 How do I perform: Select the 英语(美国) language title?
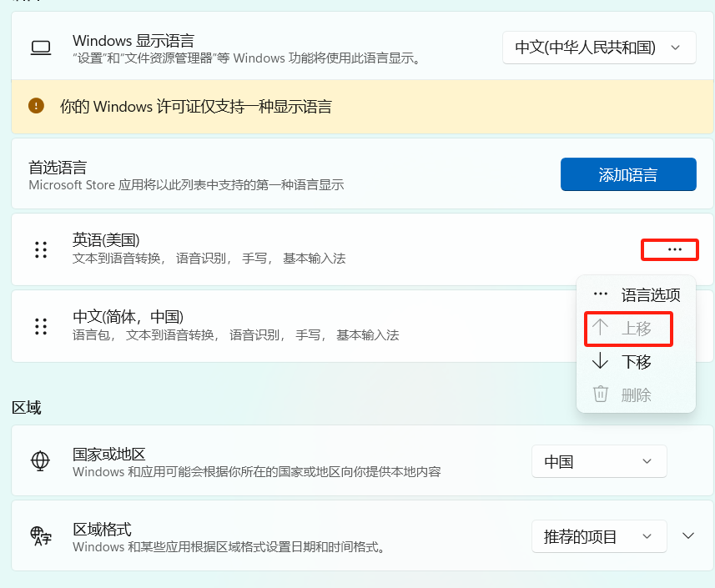tap(106, 239)
